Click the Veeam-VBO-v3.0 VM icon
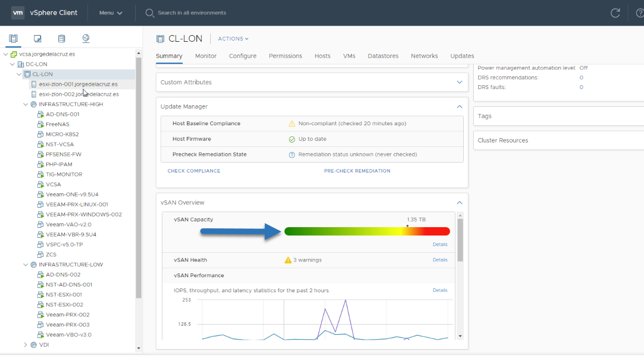 [40, 335]
